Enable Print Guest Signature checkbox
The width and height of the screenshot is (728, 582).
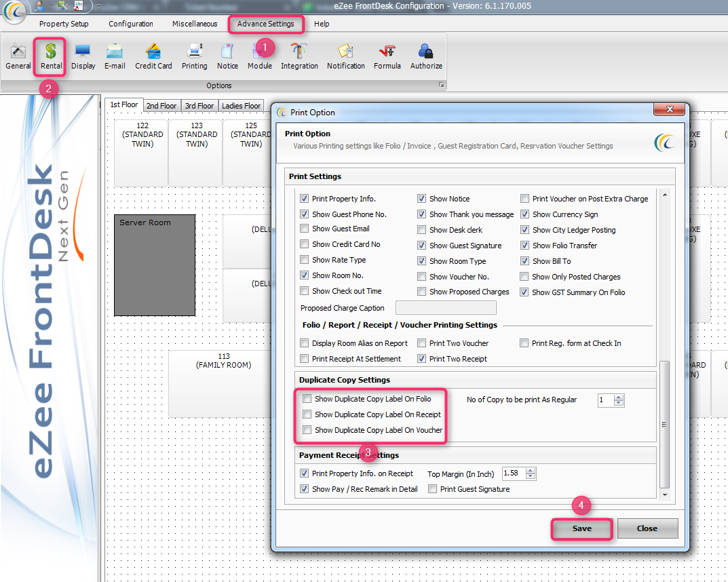click(432, 488)
